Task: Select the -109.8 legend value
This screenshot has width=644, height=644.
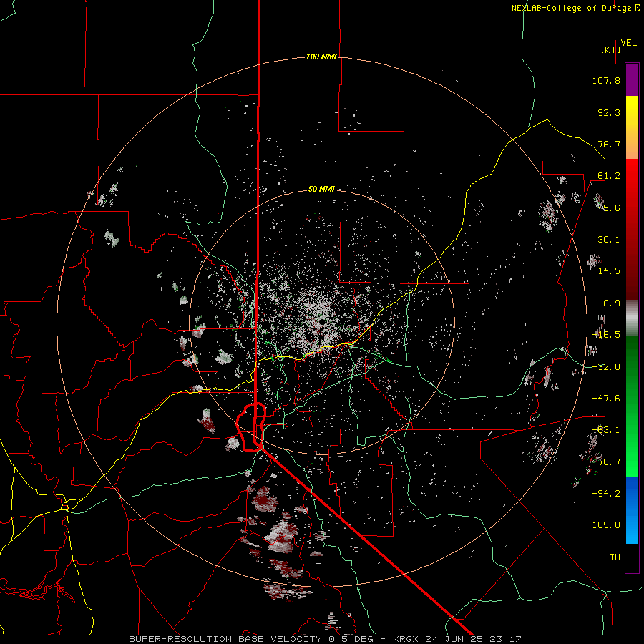Action: 603,525
